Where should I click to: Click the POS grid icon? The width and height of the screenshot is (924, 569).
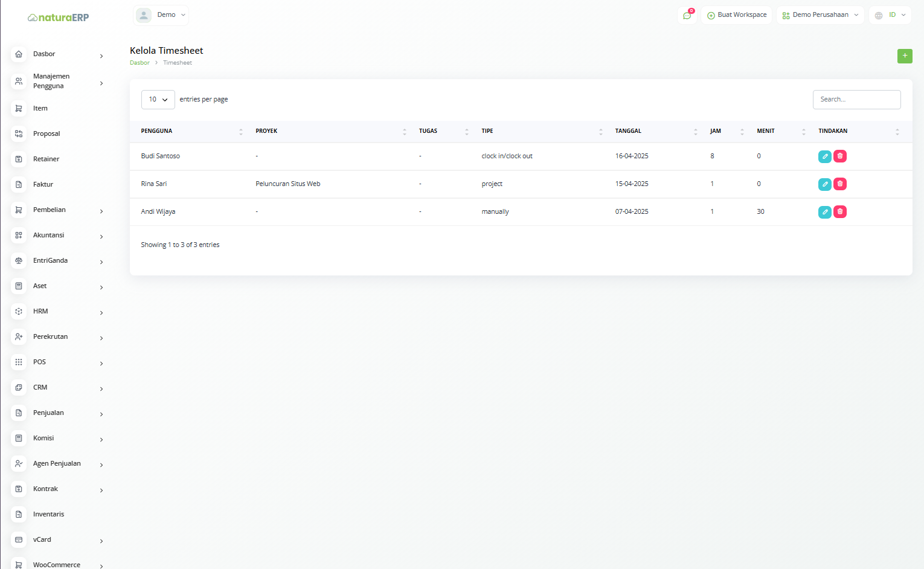(19, 362)
